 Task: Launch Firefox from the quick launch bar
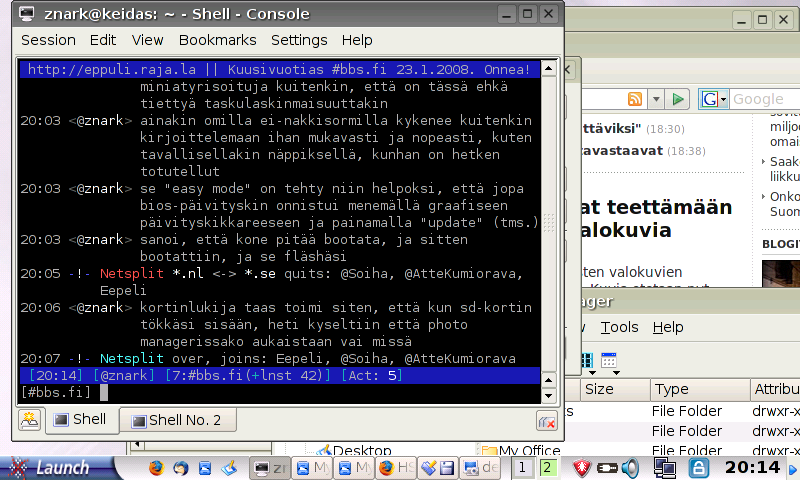click(x=157, y=468)
